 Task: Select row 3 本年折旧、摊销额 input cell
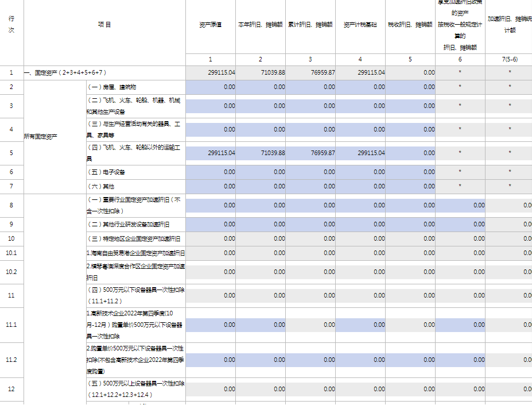pos(261,106)
